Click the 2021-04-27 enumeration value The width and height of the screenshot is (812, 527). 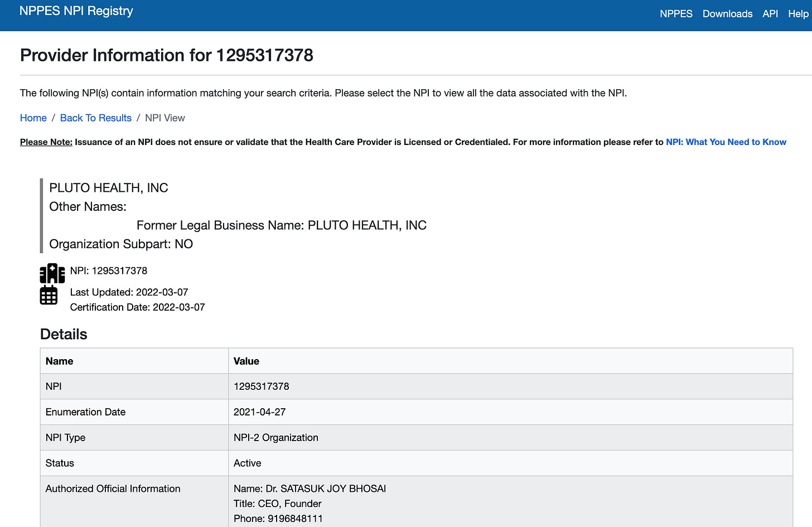pos(260,412)
